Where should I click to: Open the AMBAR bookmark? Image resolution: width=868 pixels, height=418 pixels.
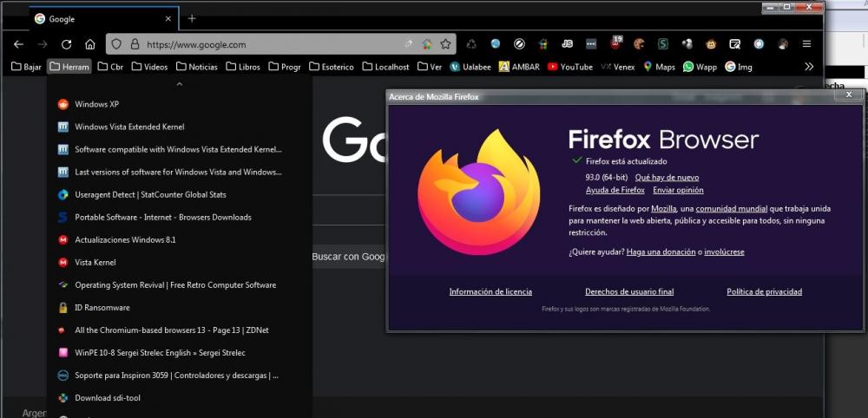(x=519, y=67)
